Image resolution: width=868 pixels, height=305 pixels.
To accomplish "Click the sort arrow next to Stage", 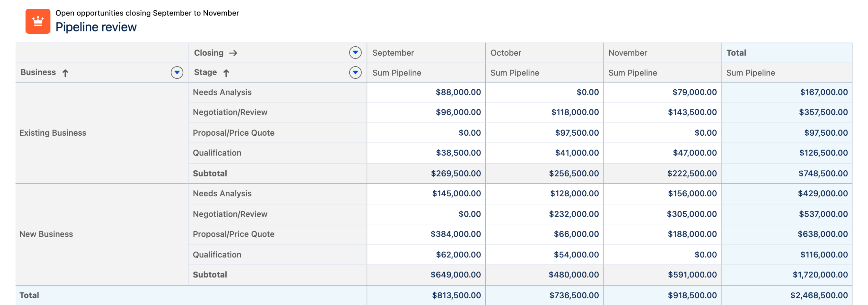I will [226, 73].
